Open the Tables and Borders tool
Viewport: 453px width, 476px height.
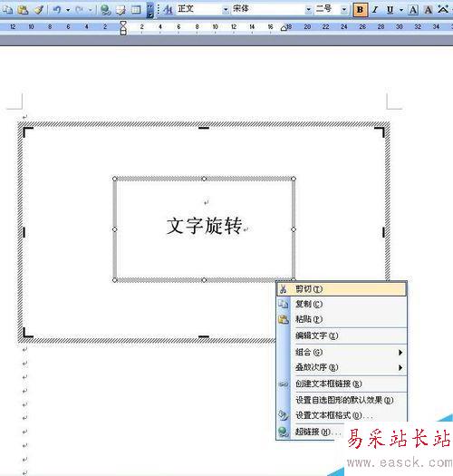click(120, 10)
